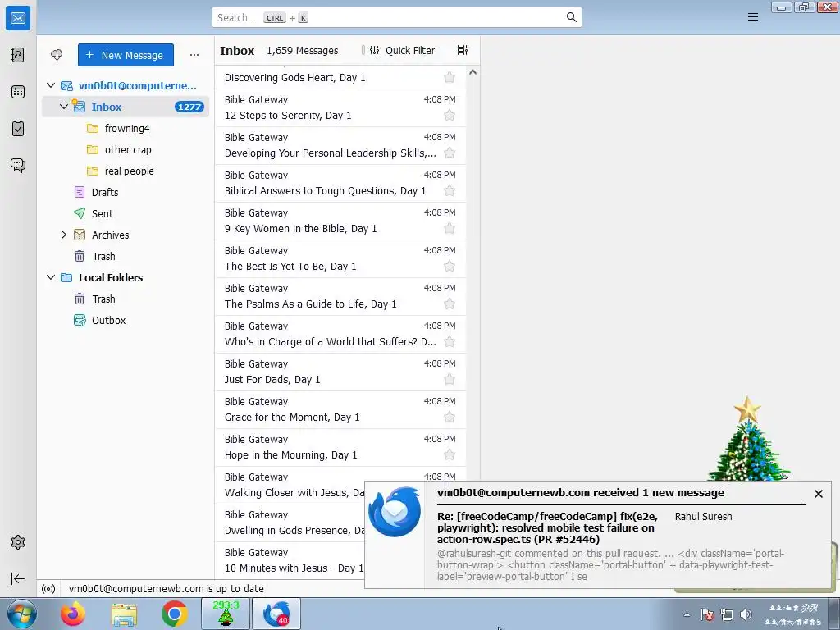The width and height of the screenshot is (840, 630).
Task: Star Biblical Answers to Tough Questions message
Action: 450,190
